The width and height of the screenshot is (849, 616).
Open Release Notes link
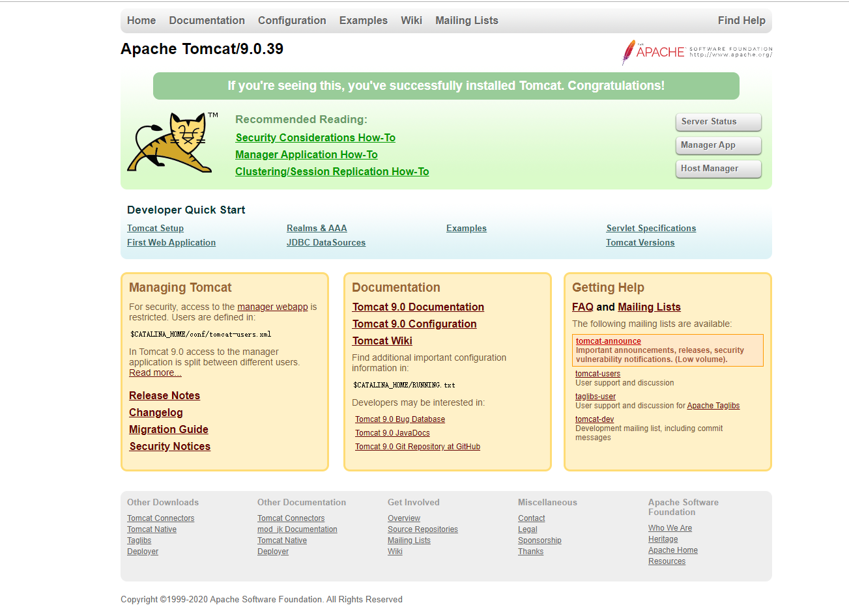click(164, 395)
